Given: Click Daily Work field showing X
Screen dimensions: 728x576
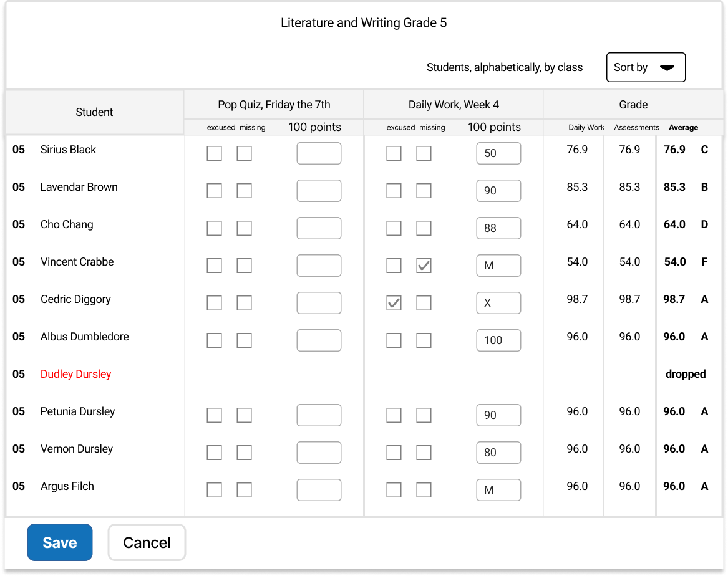Looking at the screenshot, I should 498,303.
